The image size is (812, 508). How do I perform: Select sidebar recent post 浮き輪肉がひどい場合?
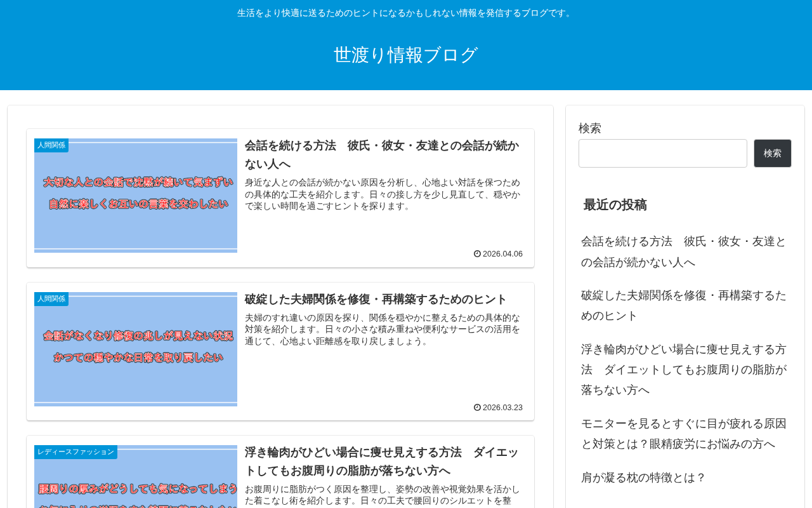[x=684, y=370]
